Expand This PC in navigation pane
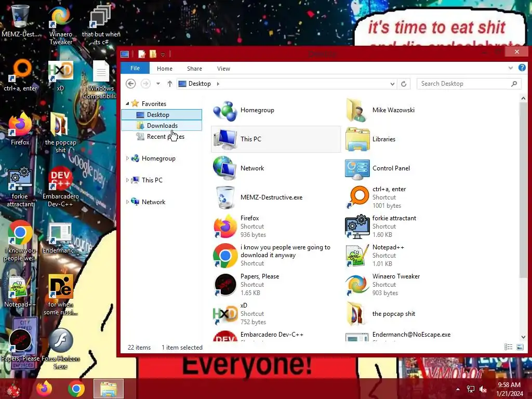The image size is (532, 399). click(127, 180)
